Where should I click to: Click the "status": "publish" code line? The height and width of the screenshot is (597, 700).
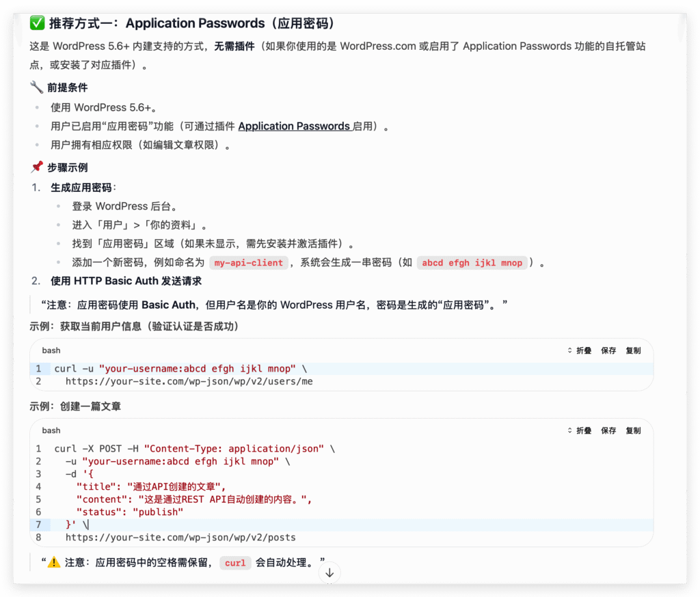coord(130,512)
